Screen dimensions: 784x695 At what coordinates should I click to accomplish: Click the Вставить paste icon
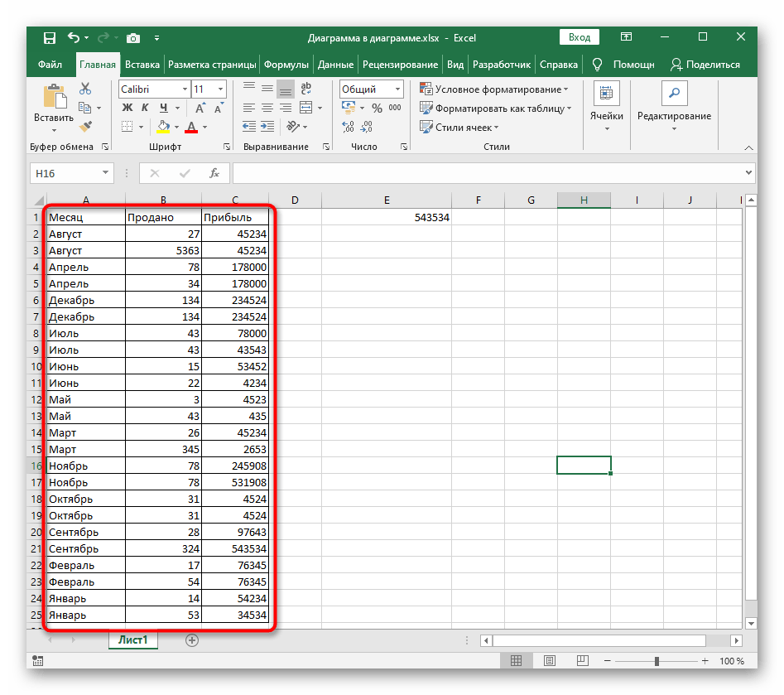pos(54,97)
